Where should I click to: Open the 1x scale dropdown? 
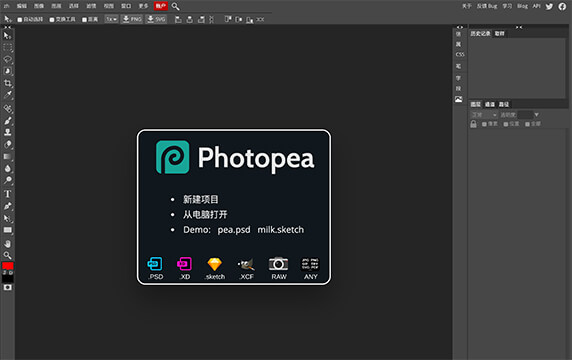[x=111, y=19]
